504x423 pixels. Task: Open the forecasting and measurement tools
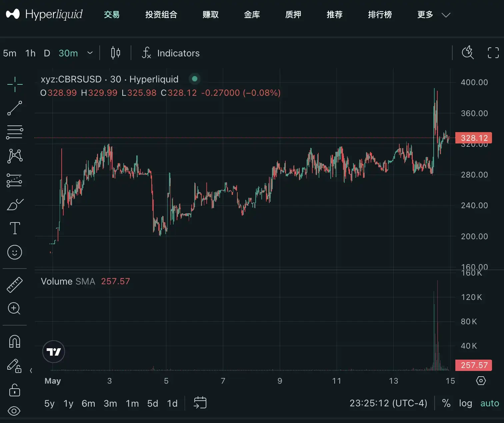pyautogui.click(x=15, y=180)
